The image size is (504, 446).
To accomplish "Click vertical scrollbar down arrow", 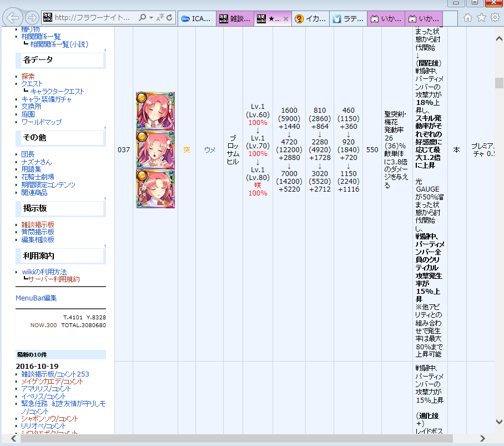I will tap(499, 422).
